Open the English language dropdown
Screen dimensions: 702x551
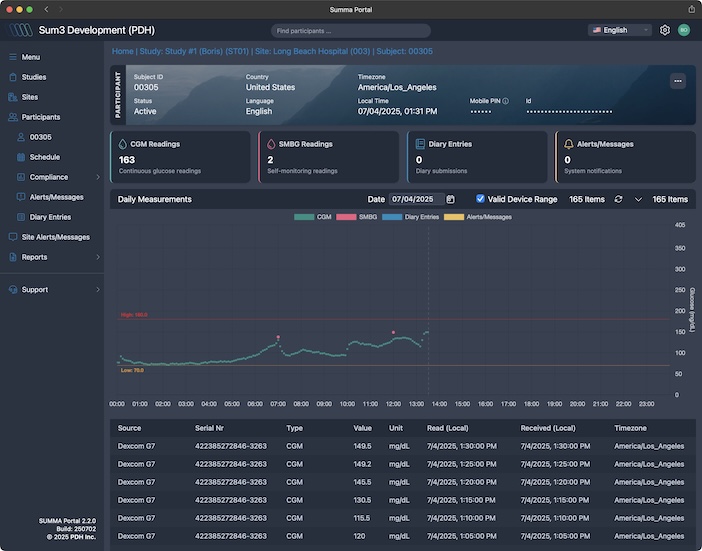click(x=620, y=30)
